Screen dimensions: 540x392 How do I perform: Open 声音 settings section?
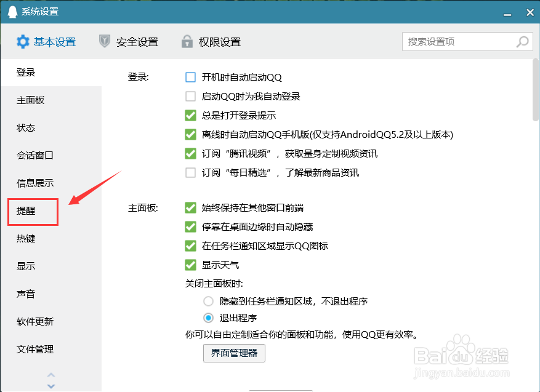[51, 294]
